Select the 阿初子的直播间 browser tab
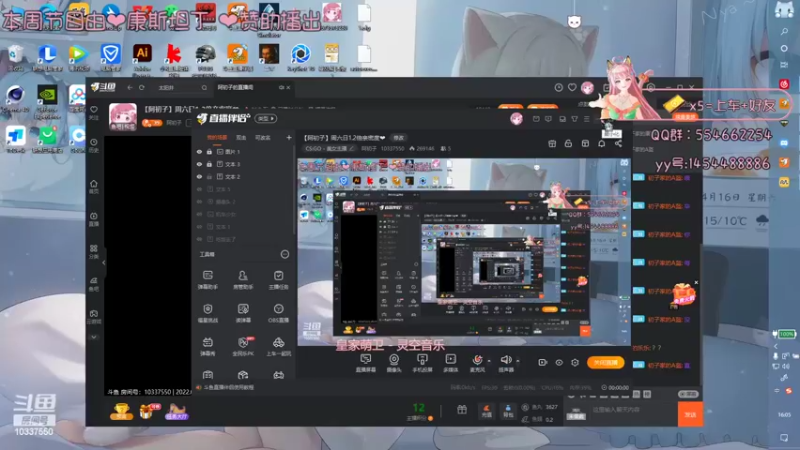The image size is (800, 450). pyautogui.click(x=254, y=87)
